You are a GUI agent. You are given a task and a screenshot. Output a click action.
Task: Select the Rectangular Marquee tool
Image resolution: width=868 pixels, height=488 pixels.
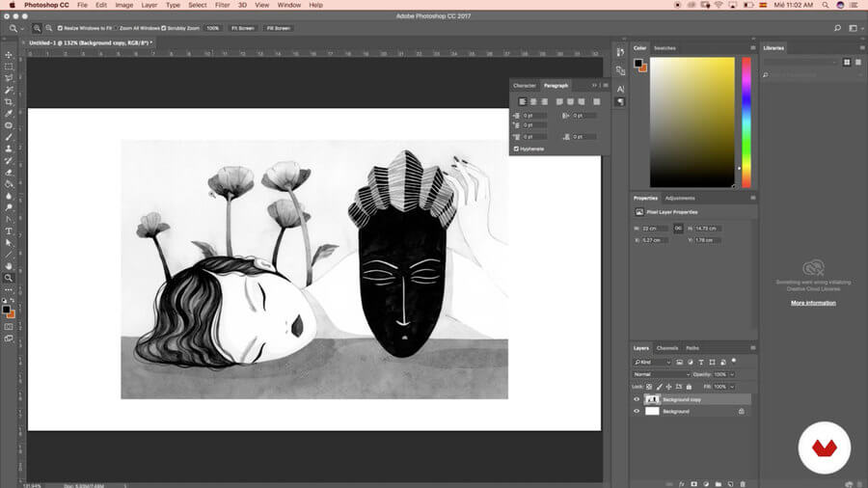(9, 67)
